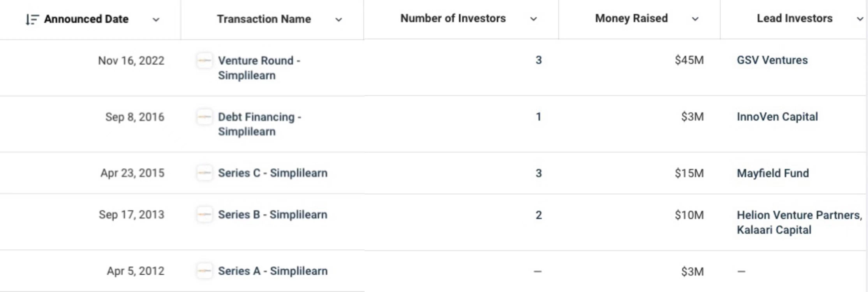Screen dimensions: 868x292
Task: Click Simplilearn logo in Series A row
Action: coord(204,271)
